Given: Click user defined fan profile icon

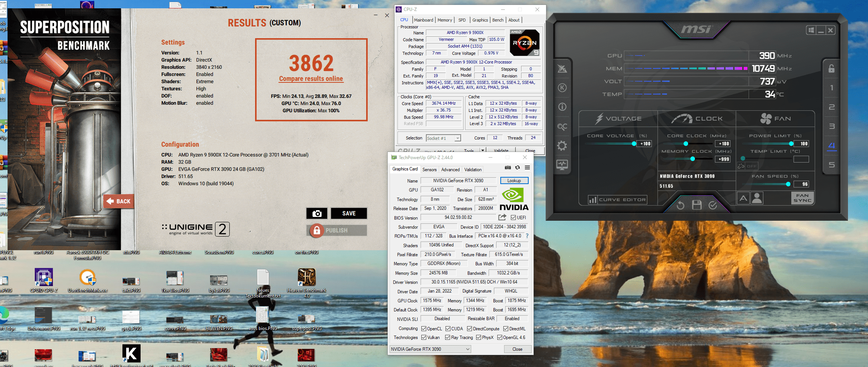Looking at the screenshot, I should tap(757, 198).
